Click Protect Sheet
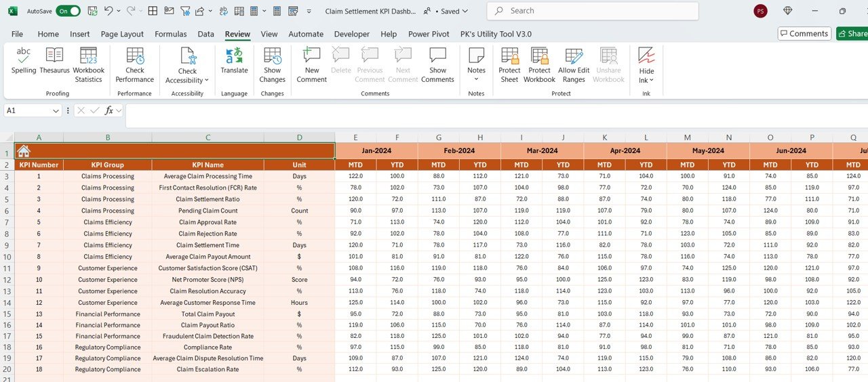Image resolution: width=868 pixels, height=382 pixels. (509, 65)
